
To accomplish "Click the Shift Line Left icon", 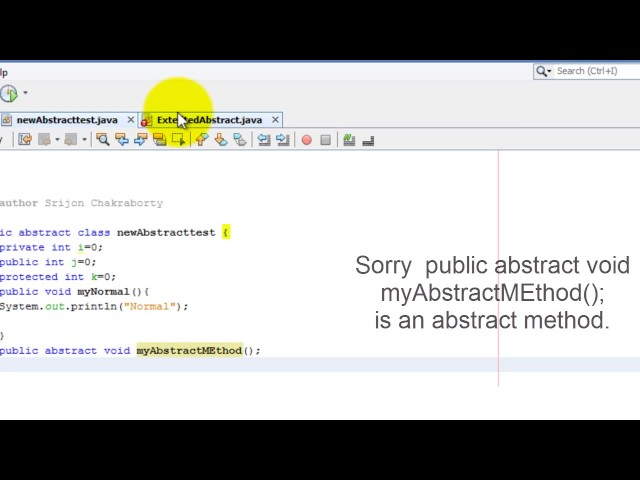I will click(264, 140).
